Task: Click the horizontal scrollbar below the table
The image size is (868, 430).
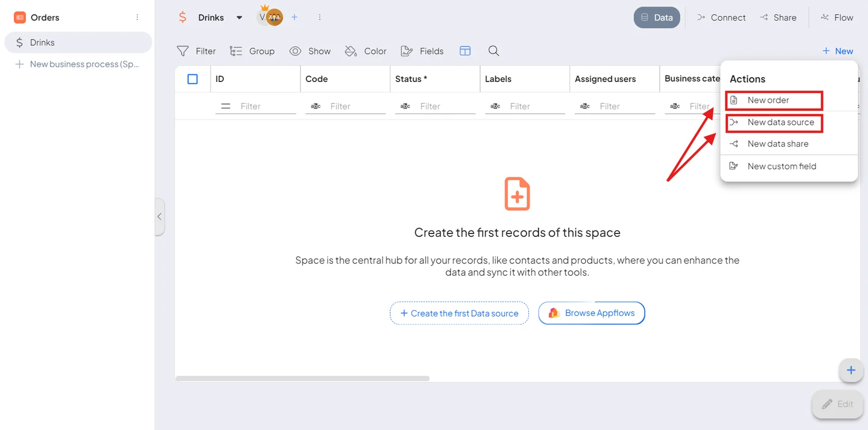Action: (x=302, y=378)
